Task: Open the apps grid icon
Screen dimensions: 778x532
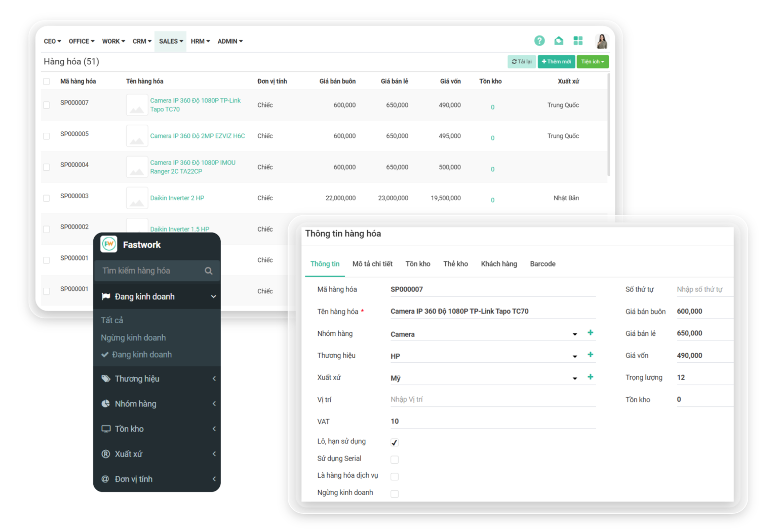Action: (x=578, y=41)
